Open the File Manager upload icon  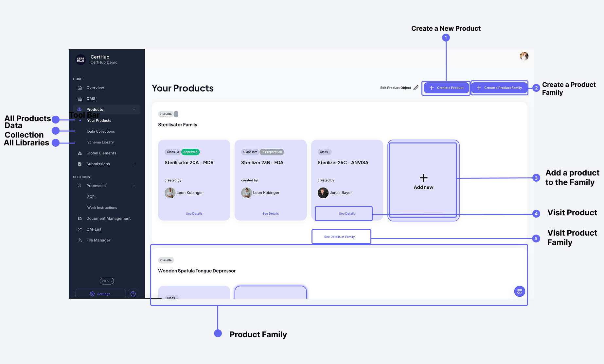[x=80, y=240]
